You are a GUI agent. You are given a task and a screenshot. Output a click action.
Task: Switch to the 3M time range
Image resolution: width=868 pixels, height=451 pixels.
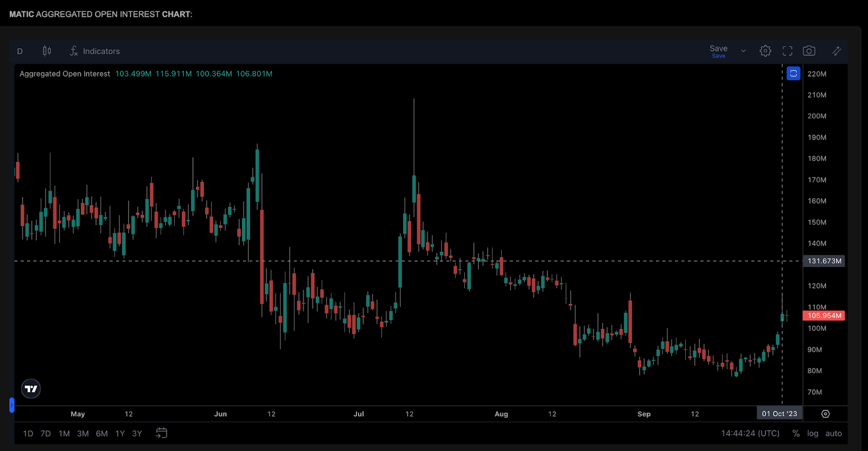pyautogui.click(x=82, y=433)
